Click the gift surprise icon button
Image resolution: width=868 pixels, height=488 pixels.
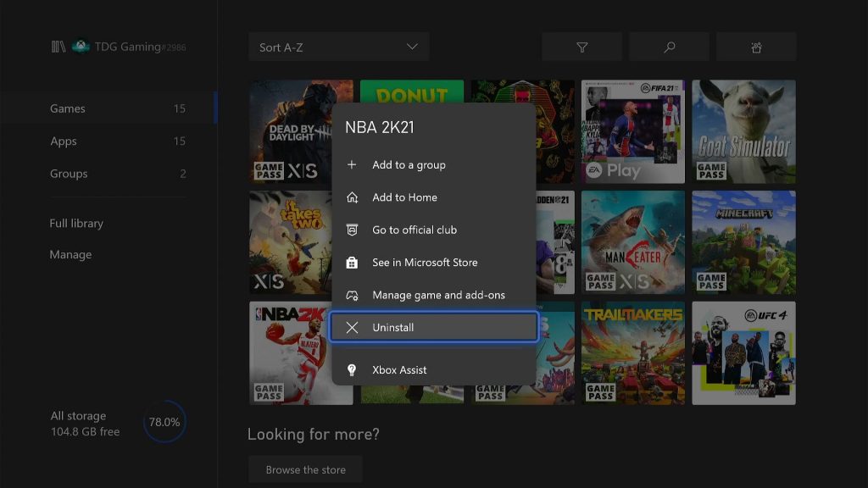pyautogui.click(x=756, y=47)
